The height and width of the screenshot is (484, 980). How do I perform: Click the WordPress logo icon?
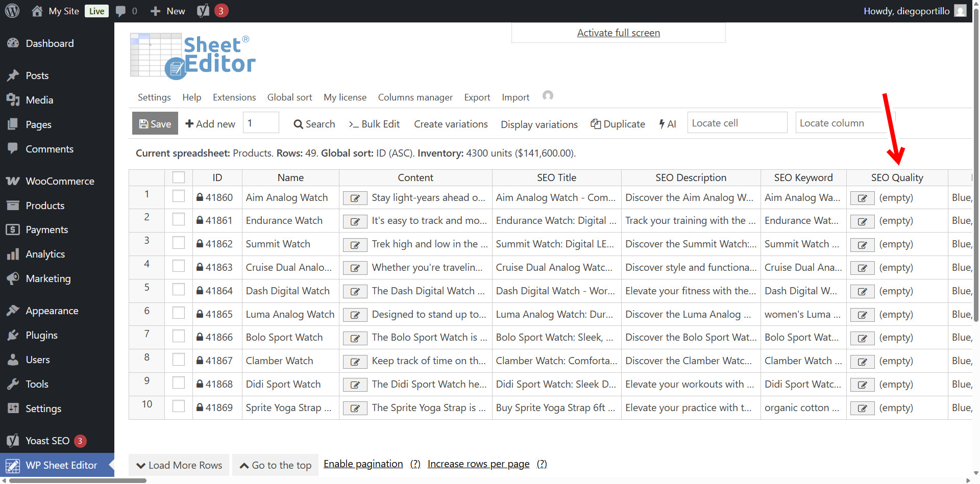click(12, 11)
